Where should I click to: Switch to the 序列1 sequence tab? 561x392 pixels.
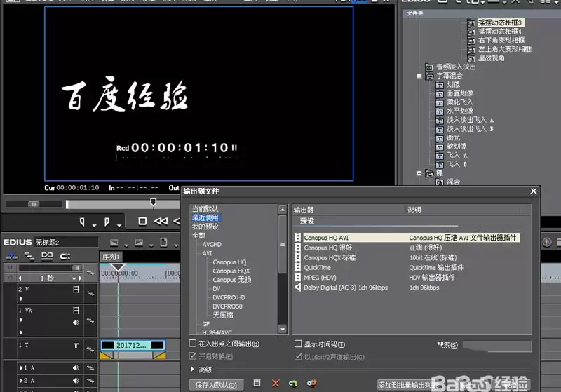[x=111, y=257]
